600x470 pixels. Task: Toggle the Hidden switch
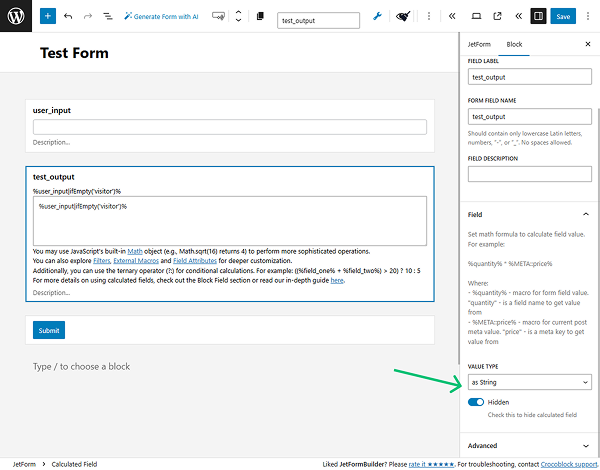pos(476,402)
